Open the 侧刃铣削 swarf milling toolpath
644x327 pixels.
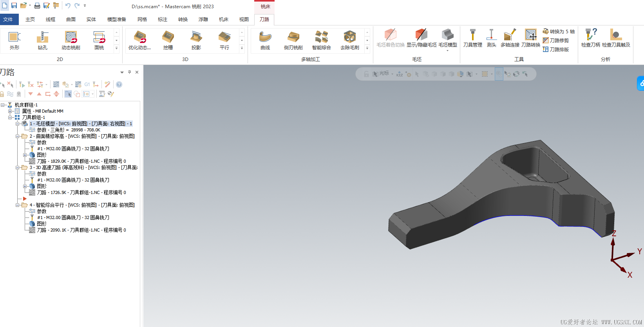point(293,41)
